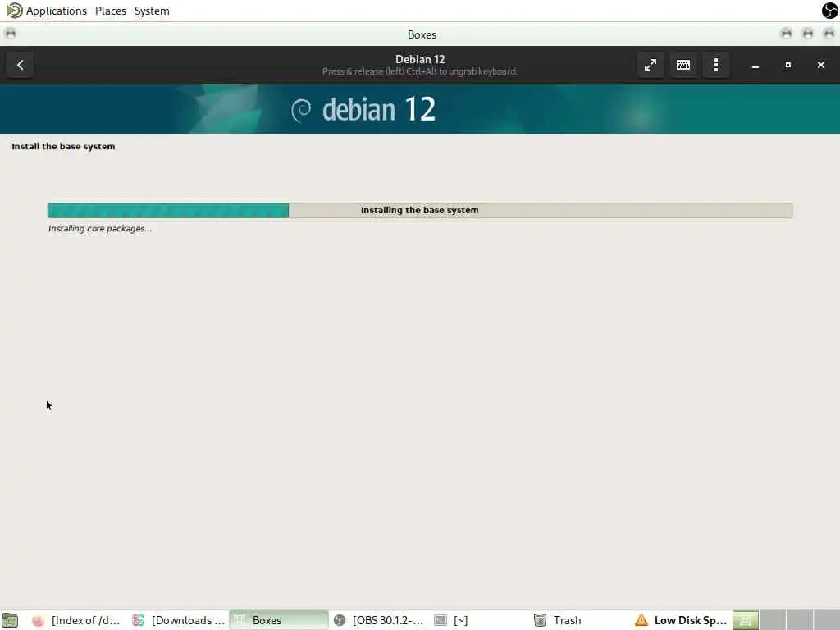Click the OBS tray icon in top panel
The width and height of the screenshot is (840, 630).
click(x=830, y=10)
